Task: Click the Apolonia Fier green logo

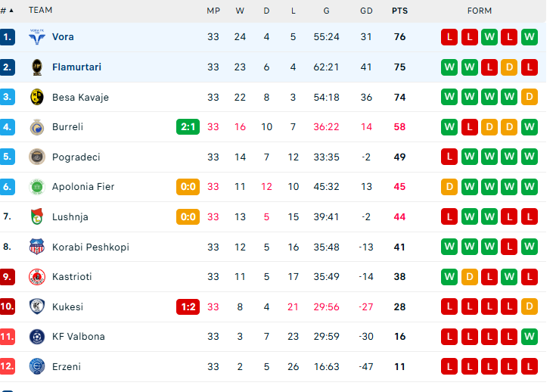Action: (x=36, y=186)
